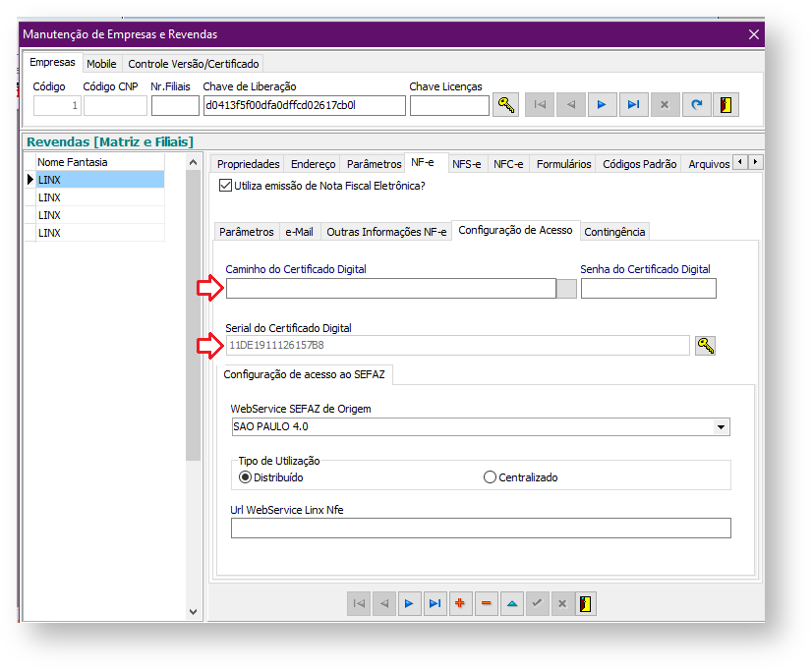This screenshot has width=812, height=670.
Task: Open Códigos Padrão tab
Action: [639, 164]
